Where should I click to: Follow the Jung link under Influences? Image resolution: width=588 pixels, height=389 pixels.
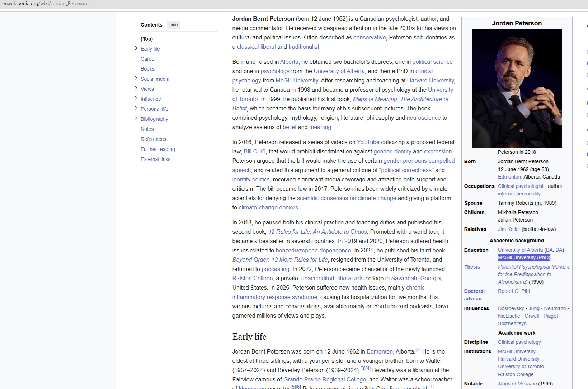point(534,308)
